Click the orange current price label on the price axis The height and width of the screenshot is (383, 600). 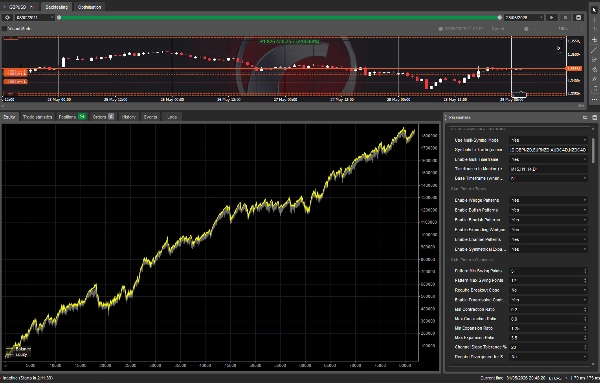[574, 68]
